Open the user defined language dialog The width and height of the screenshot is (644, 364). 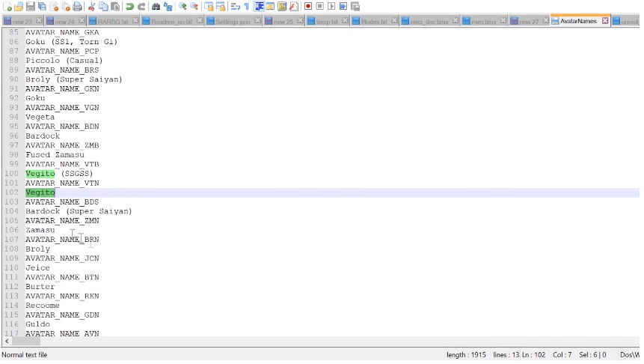[x=270, y=6]
